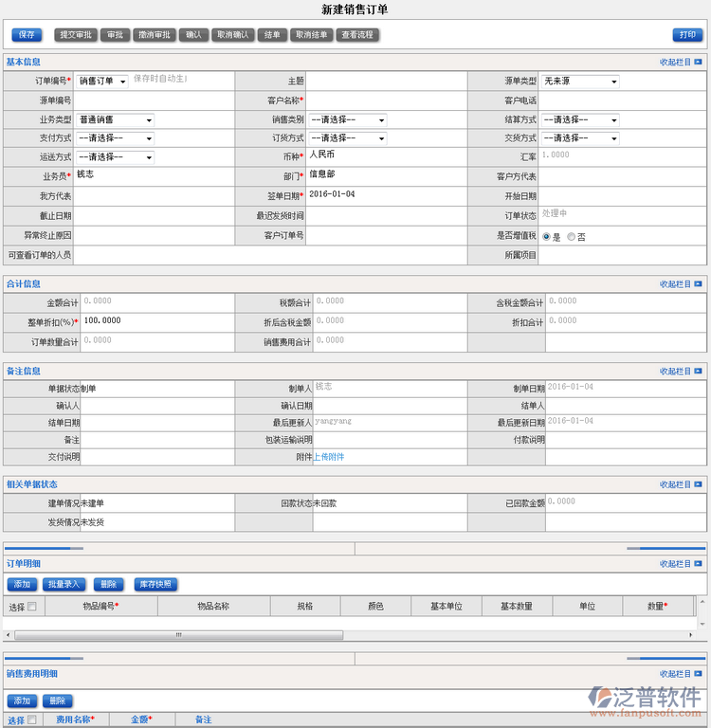This screenshot has height=728, width=711.
Task: Click 删除 button in 销售费用明细
Action: click(58, 701)
